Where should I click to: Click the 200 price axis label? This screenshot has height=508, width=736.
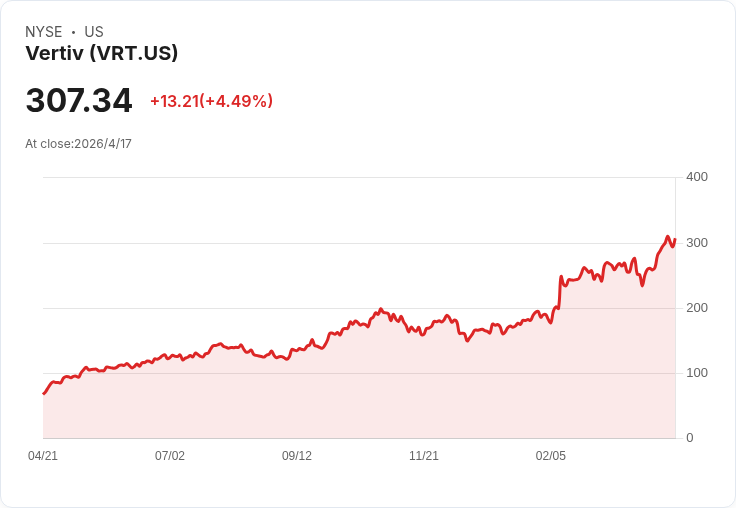(x=697, y=308)
